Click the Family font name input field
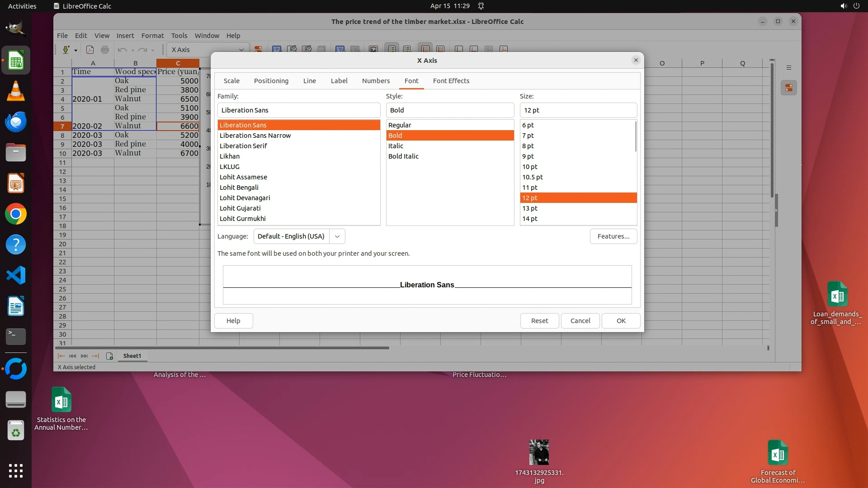This screenshot has width=868, height=488. 298,110
